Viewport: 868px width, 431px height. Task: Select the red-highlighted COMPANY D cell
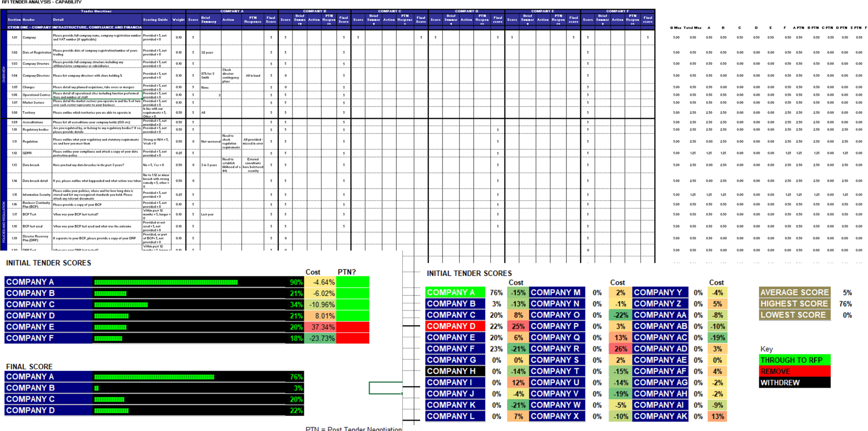coord(455,326)
